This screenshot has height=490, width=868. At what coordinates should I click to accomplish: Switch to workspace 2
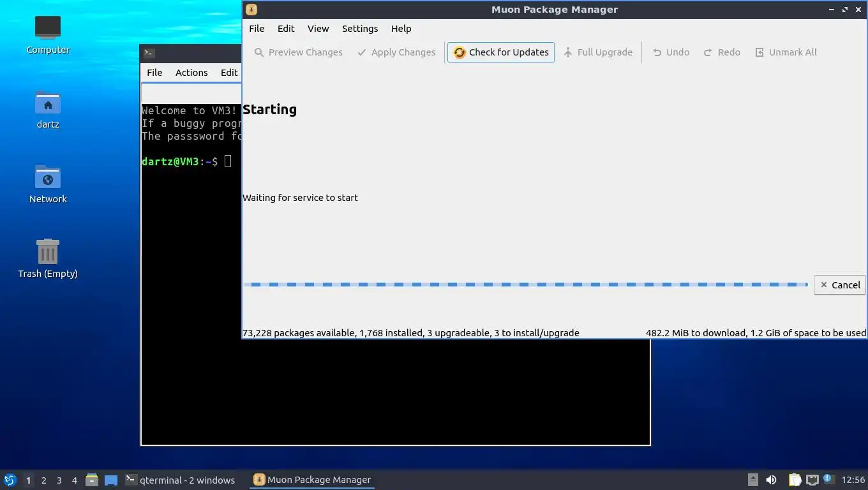click(43, 480)
